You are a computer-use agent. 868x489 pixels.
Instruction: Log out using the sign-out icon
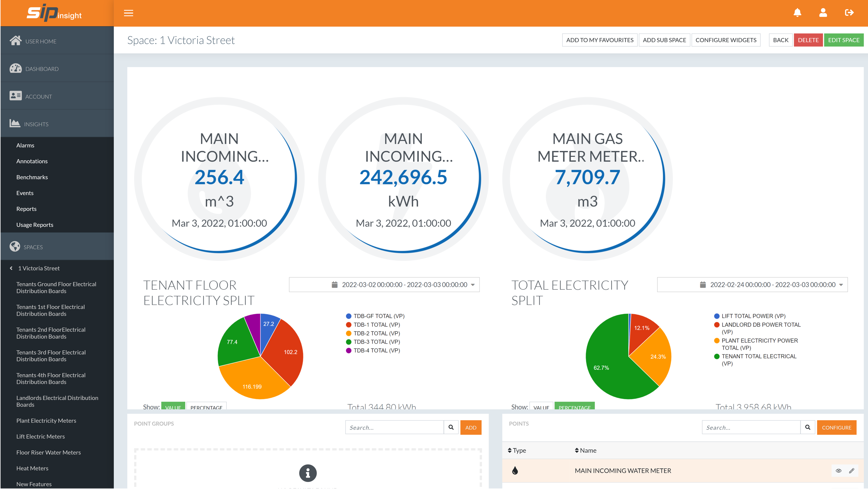click(849, 13)
